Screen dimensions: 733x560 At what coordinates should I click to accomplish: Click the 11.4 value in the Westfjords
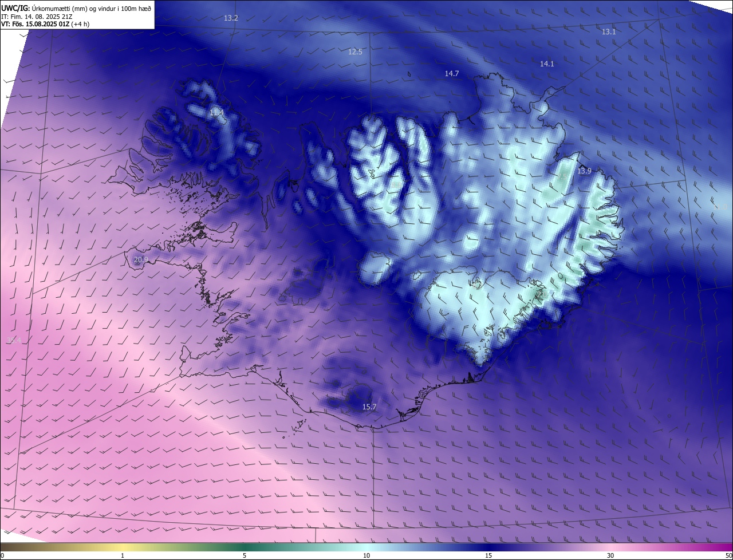[x=216, y=113]
